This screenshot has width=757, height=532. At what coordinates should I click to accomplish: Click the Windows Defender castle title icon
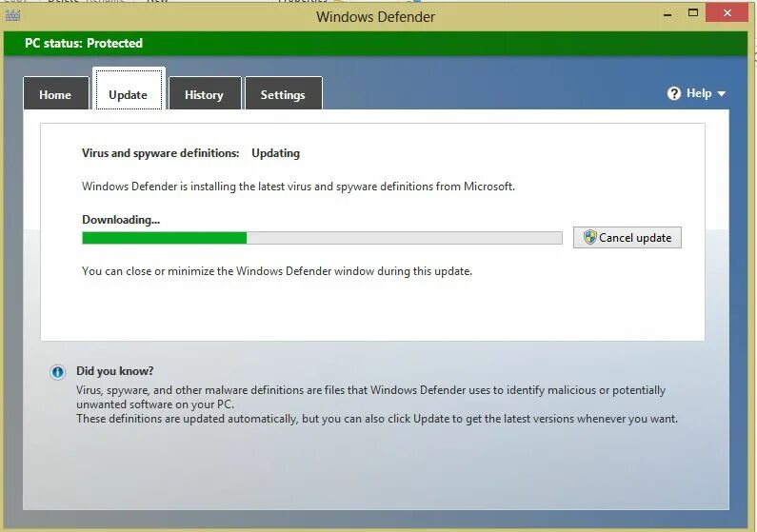click(x=12, y=15)
